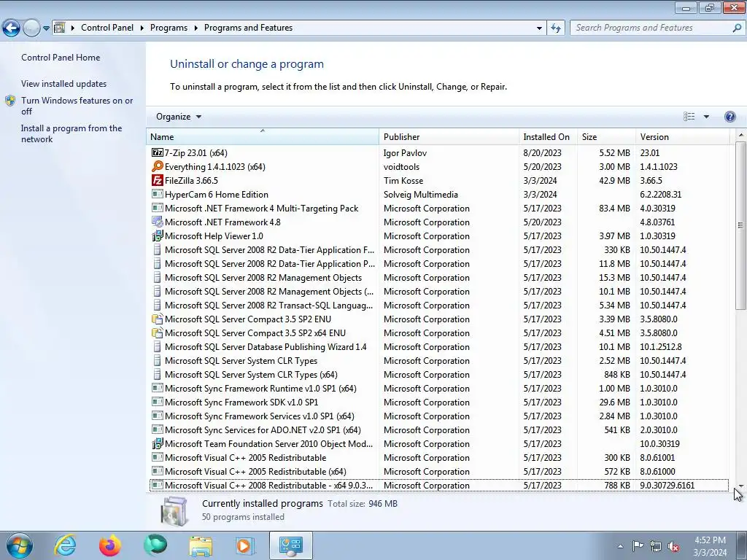Click the forward navigation arrow

[31, 28]
